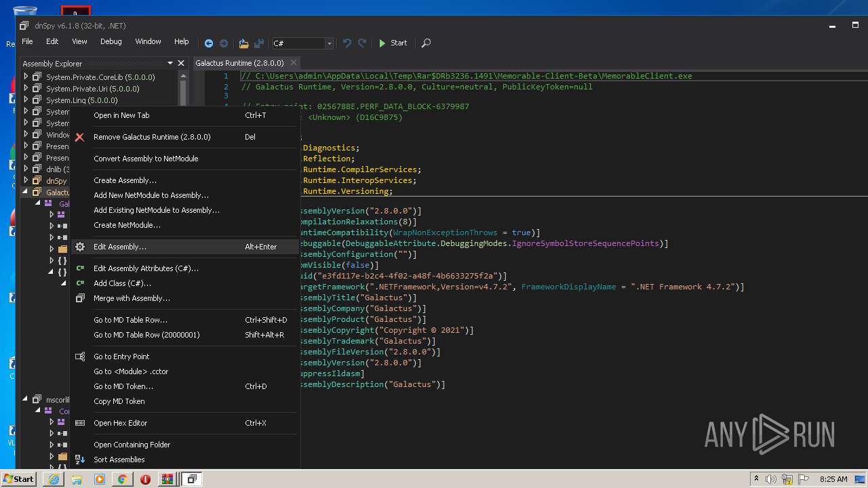868x488 pixels.
Task: Choose Merge with Assembly...
Action: pyautogui.click(x=185, y=298)
